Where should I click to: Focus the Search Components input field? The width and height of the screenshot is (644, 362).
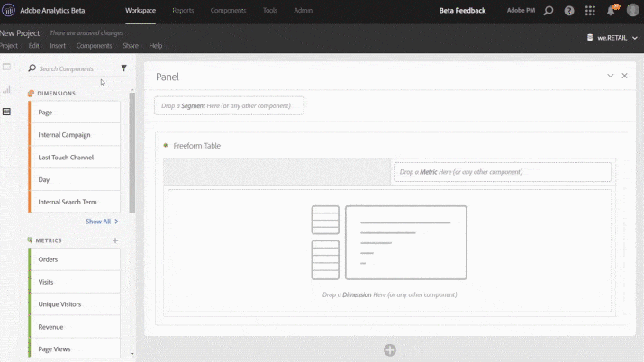[x=78, y=68]
